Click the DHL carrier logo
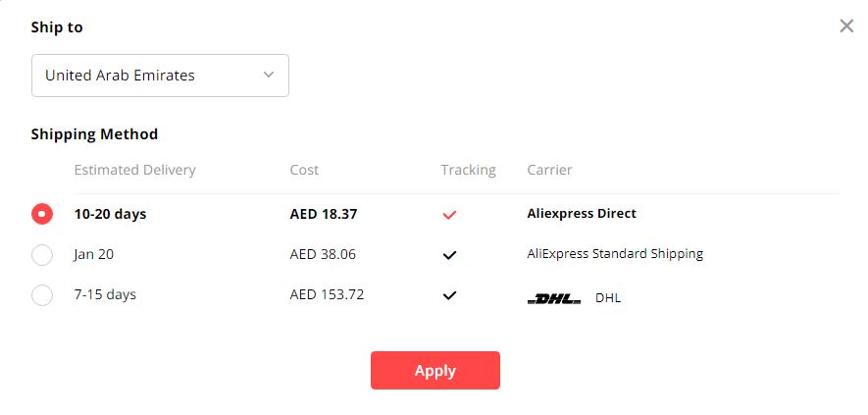Screen dimensions: 868x415 (x=554, y=300)
